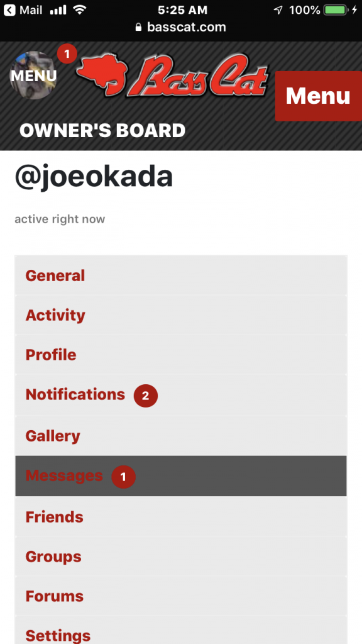Open the red Menu button
Screen dimensions: 362x644
[x=319, y=96]
